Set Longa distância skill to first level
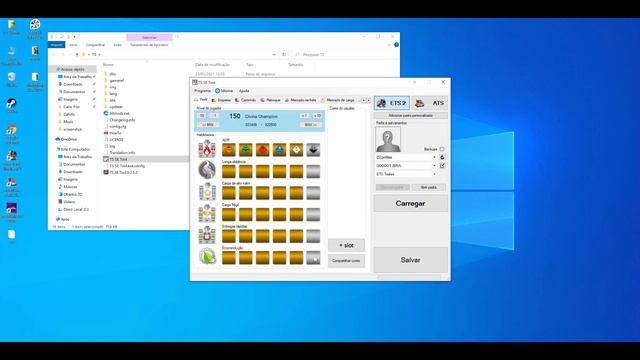Viewport: 640px width, 360px height. point(229,171)
